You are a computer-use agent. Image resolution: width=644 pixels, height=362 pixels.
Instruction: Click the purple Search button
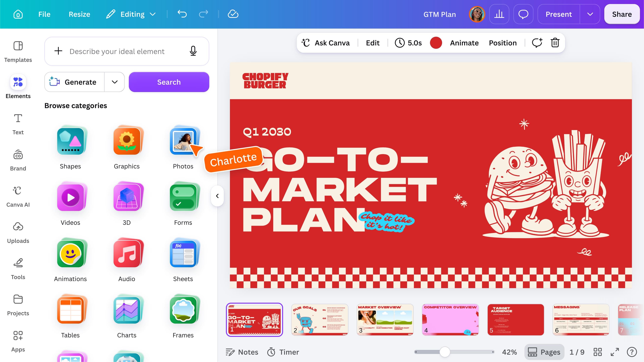[x=169, y=82]
